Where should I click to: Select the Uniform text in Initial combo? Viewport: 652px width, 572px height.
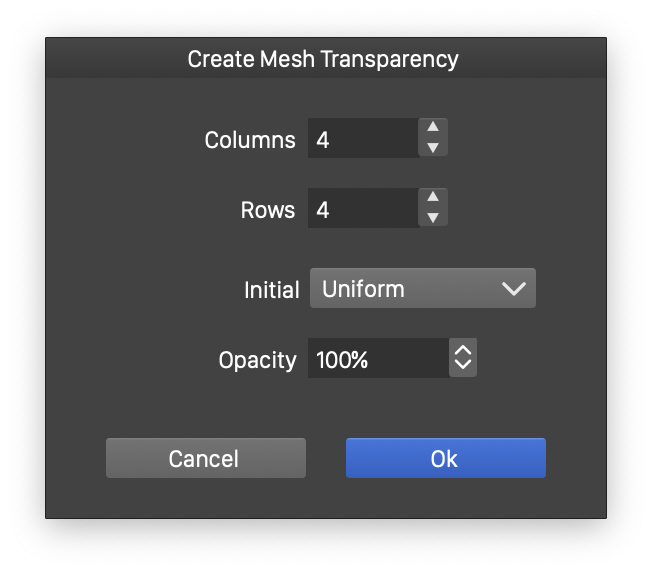pos(363,289)
